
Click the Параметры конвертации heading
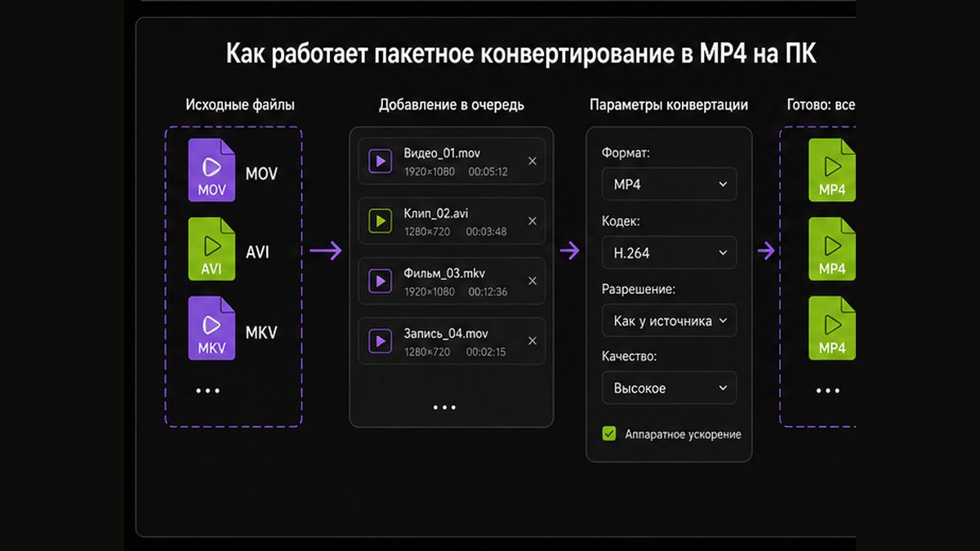tap(669, 104)
